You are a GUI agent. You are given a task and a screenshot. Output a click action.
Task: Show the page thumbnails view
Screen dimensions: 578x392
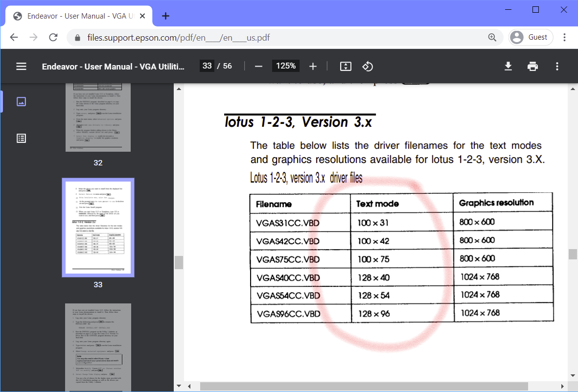pos(22,101)
